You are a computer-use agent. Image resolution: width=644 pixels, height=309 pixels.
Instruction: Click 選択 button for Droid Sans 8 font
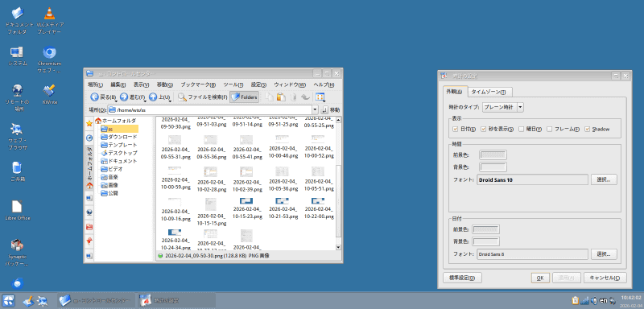605,254
